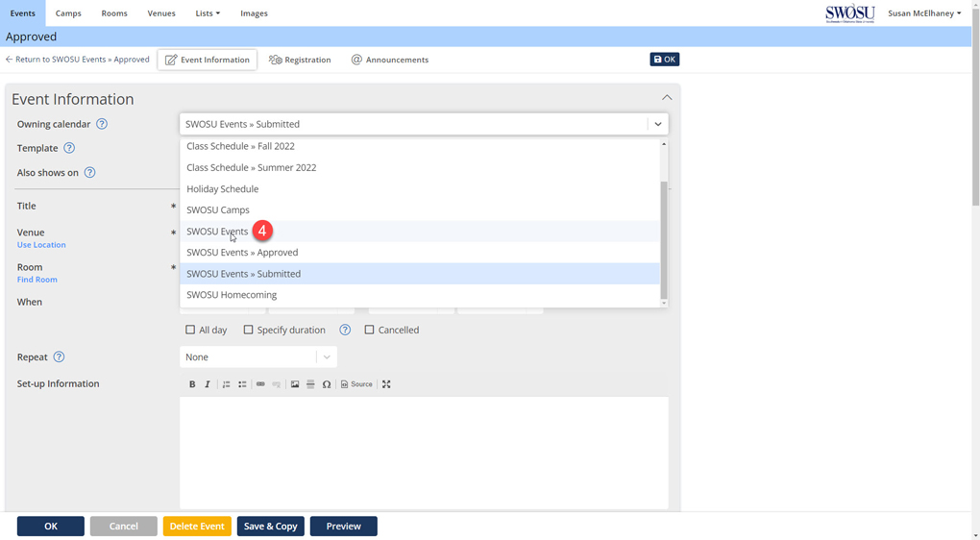Switch the editor to Source view
This screenshot has width=980, height=540.
[356, 384]
